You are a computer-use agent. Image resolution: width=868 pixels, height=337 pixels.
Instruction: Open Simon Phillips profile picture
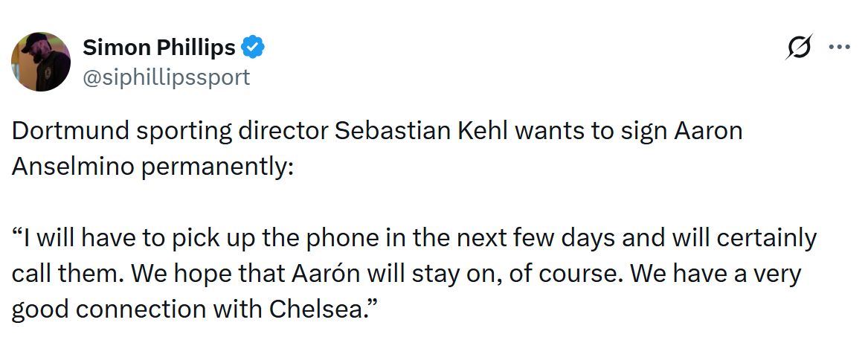[41, 62]
